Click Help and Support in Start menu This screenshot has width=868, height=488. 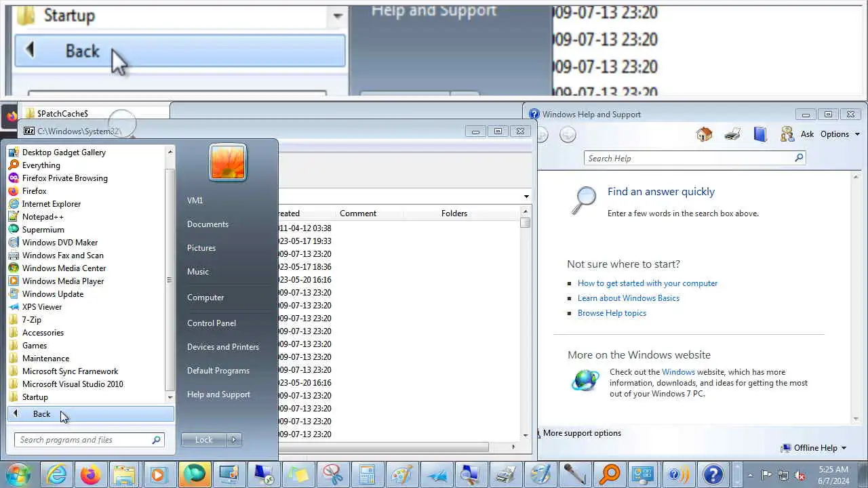(218, 394)
